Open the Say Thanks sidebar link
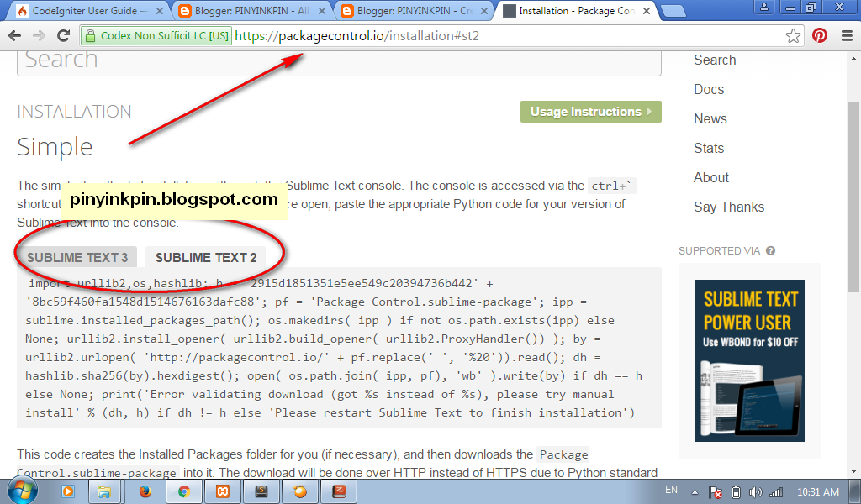861x504 pixels. pos(728,207)
